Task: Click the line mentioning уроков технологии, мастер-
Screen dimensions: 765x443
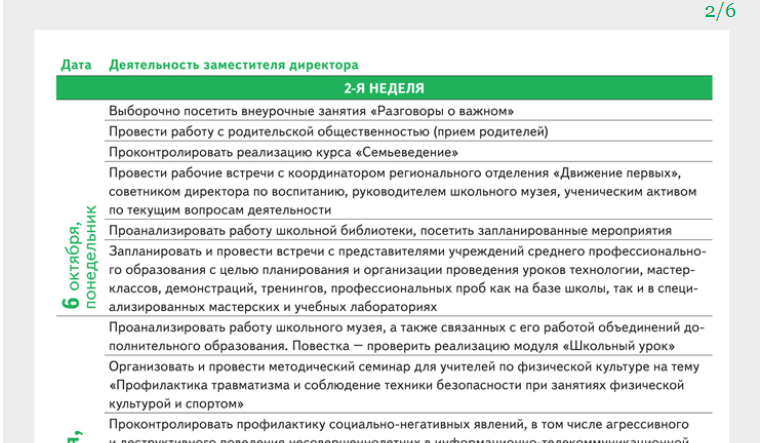Action: [393, 270]
